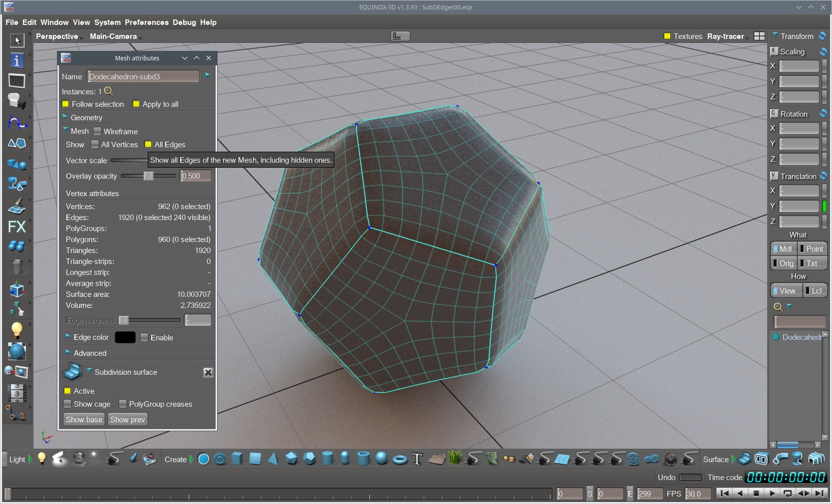Enable the Wireframe checkbox
Image resolution: width=832 pixels, height=504 pixels.
(x=97, y=131)
